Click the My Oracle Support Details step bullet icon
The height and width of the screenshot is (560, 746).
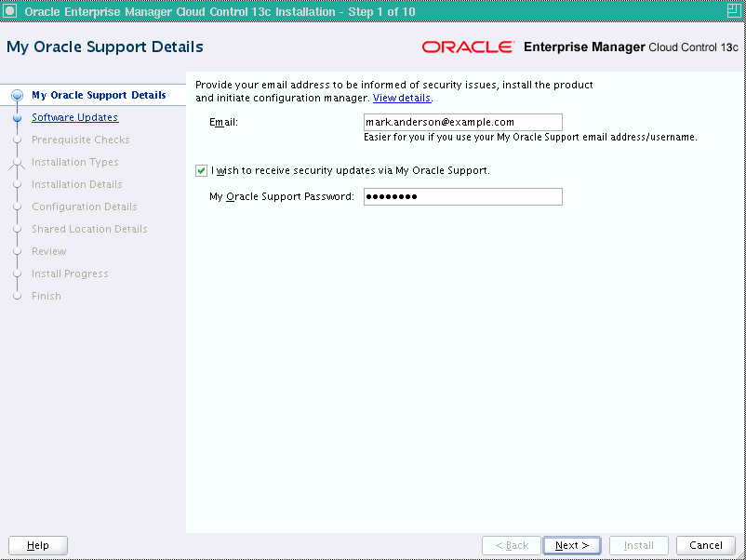17,95
